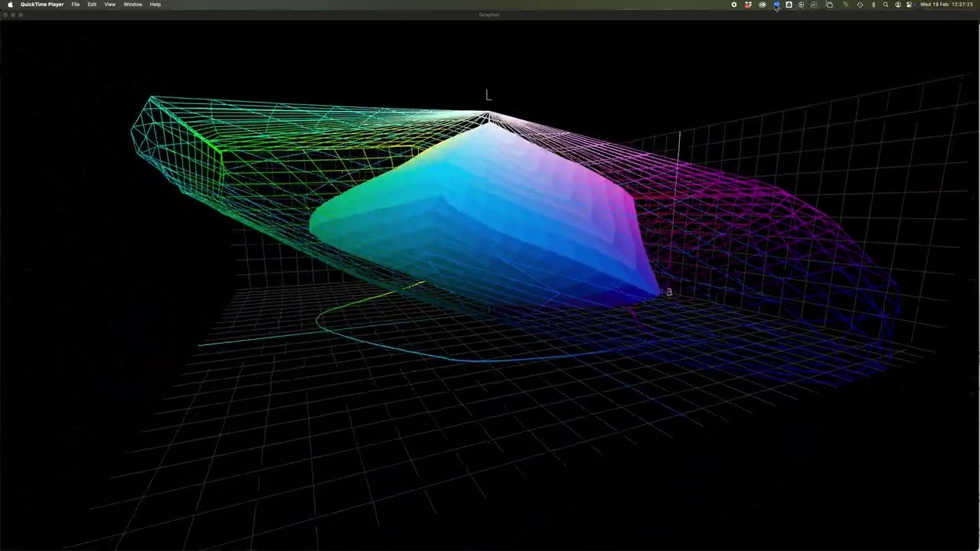
Task: Click the blue round menu bar icon
Action: click(777, 5)
